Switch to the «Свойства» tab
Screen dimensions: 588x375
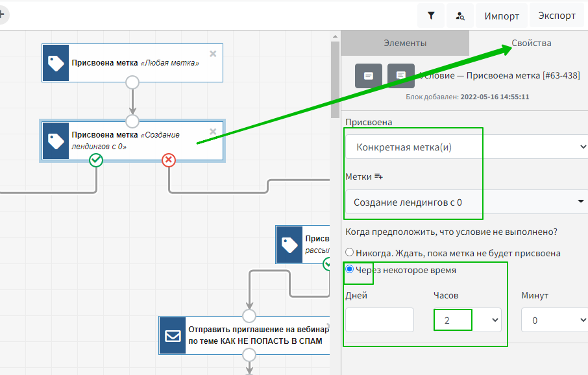(x=531, y=43)
